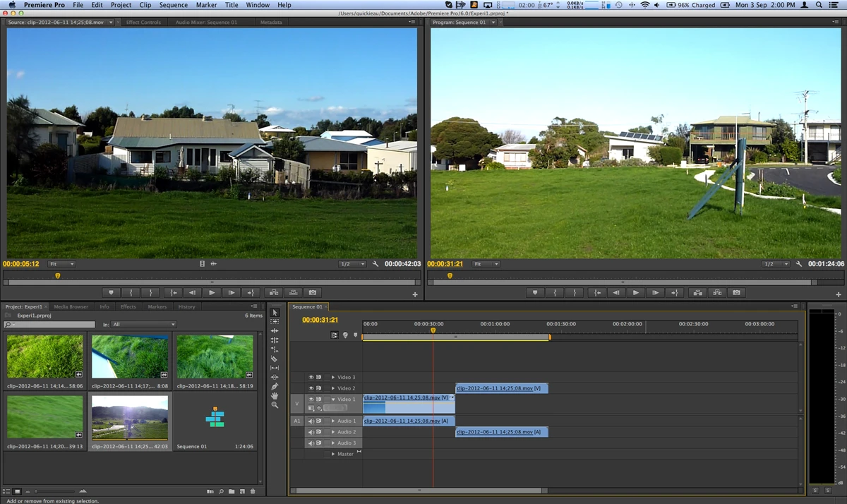The height and width of the screenshot is (504, 847).
Task: Click Source monitor Overwrite button
Action: coord(293,292)
